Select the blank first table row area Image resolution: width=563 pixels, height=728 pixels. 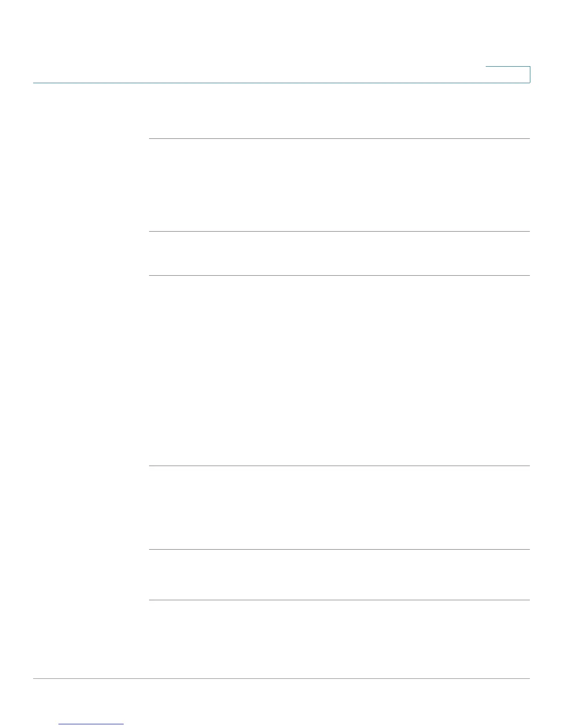(339, 185)
